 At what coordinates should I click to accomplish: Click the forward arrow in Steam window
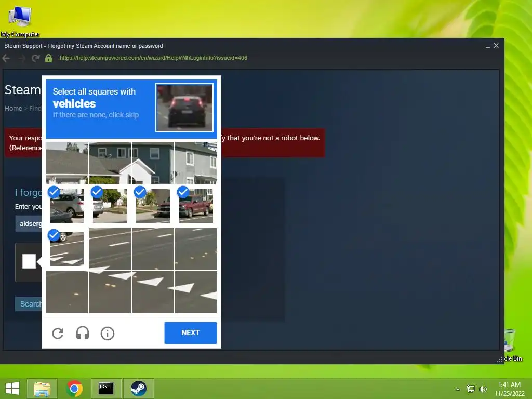point(21,58)
